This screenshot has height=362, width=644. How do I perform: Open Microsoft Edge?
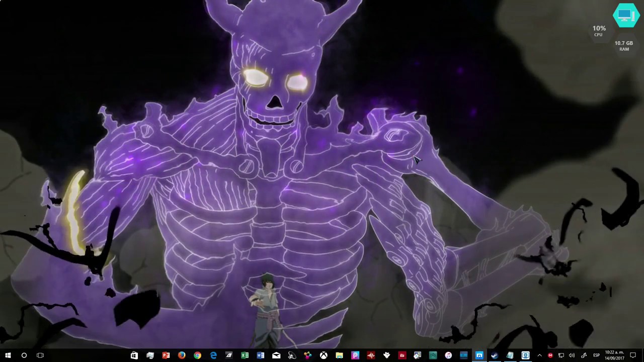pos(213,356)
